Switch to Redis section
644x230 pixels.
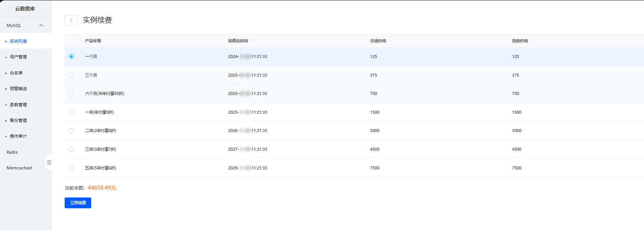pyautogui.click(x=12, y=152)
